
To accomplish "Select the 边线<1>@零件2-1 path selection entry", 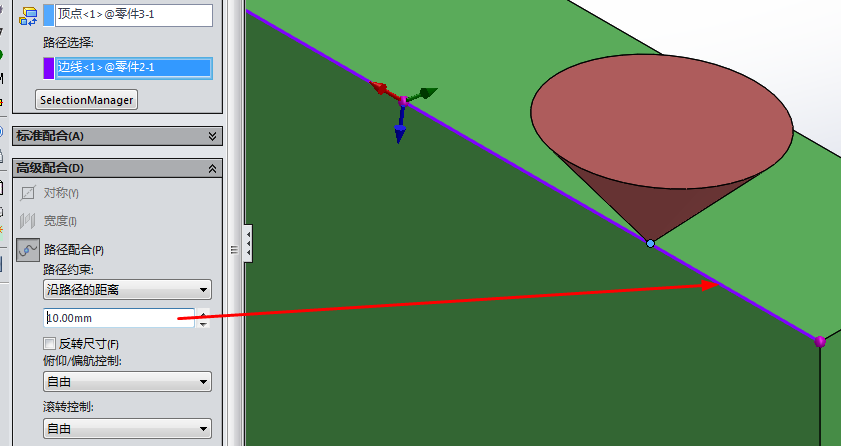I will (133, 67).
